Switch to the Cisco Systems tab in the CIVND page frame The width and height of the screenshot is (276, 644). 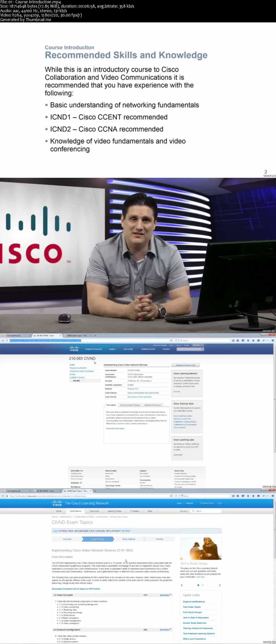[16, 336]
